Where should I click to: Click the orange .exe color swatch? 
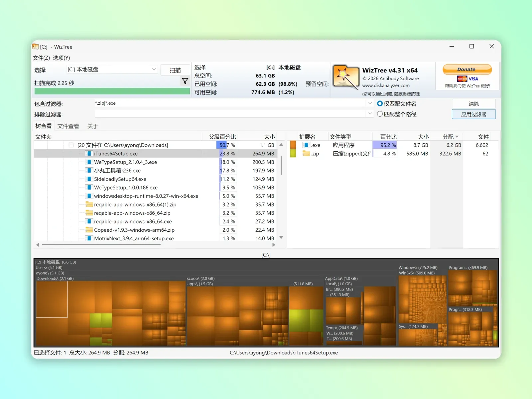click(293, 145)
